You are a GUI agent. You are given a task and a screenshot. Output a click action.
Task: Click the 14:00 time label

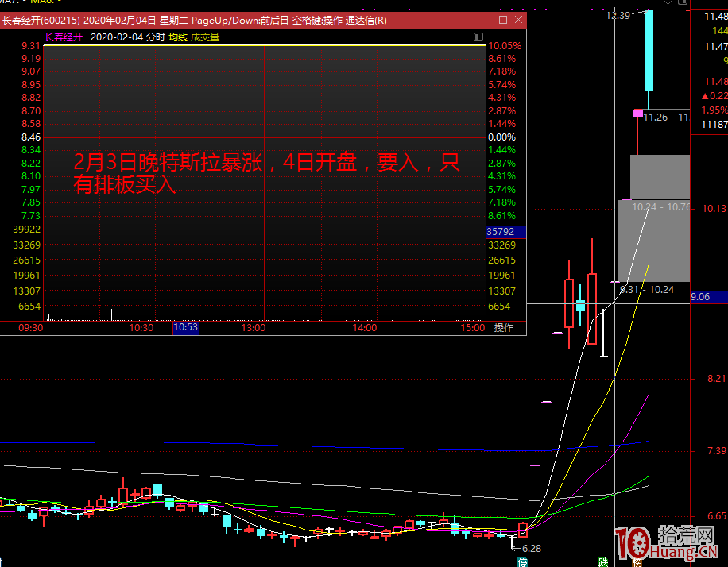click(x=365, y=328)
